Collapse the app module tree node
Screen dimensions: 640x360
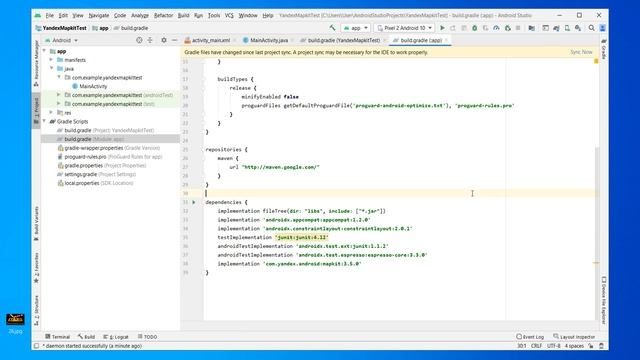44,51
